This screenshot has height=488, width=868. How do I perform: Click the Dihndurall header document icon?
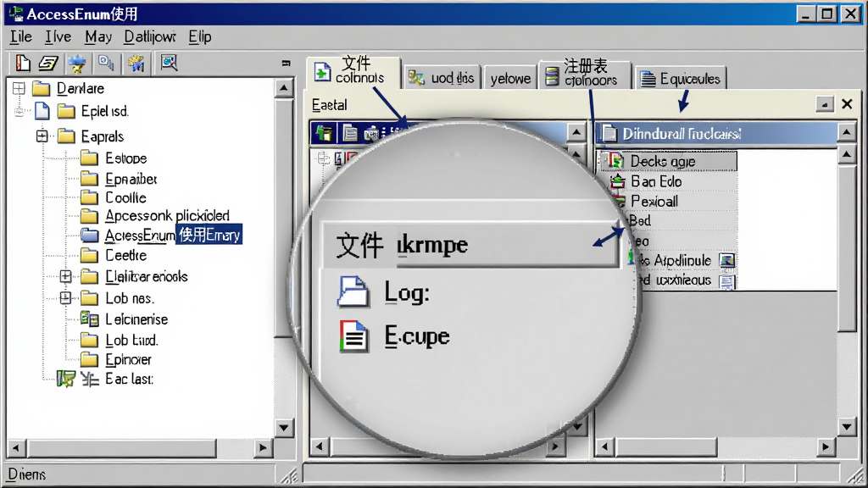tap(609, 133)
